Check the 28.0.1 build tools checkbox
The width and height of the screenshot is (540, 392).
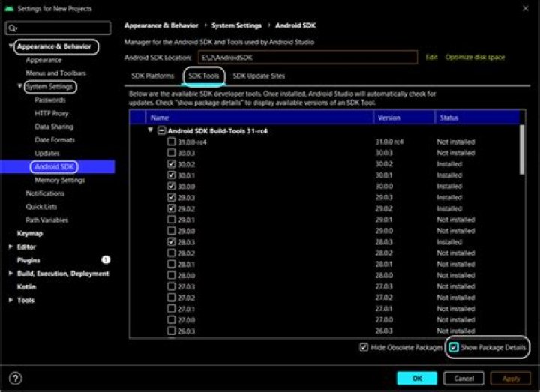click(x=171, y=264)
